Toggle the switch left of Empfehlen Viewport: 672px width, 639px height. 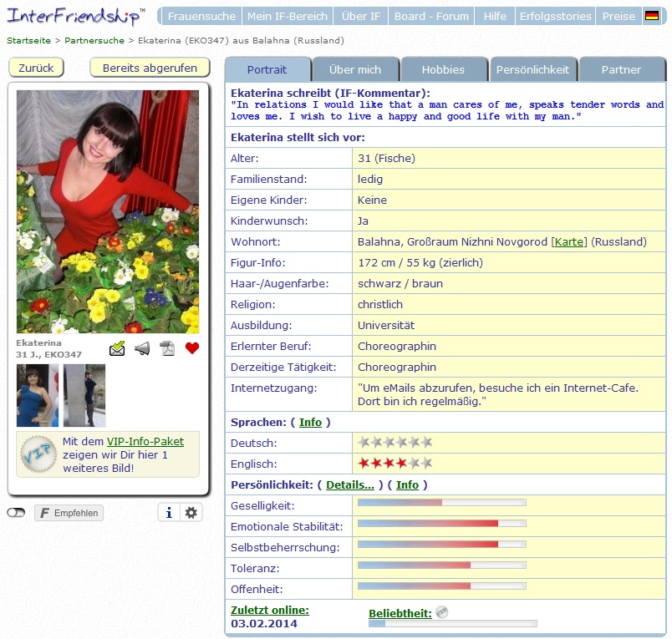pyautogui.click(x=16, y=513)
